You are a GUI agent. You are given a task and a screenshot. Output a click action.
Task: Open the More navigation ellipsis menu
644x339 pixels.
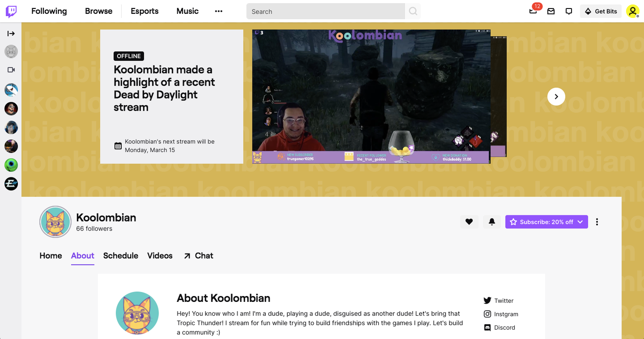(218, 11)
